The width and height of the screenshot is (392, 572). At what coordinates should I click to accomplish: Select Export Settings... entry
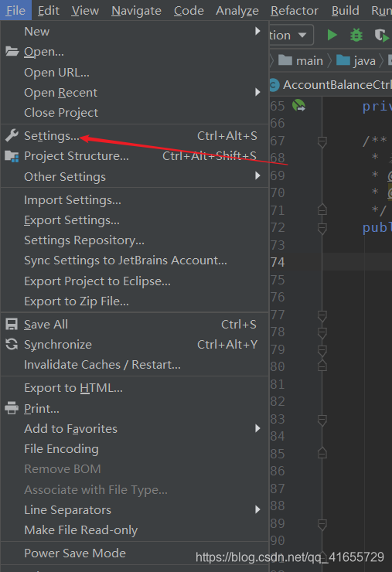tap(135, 220)
